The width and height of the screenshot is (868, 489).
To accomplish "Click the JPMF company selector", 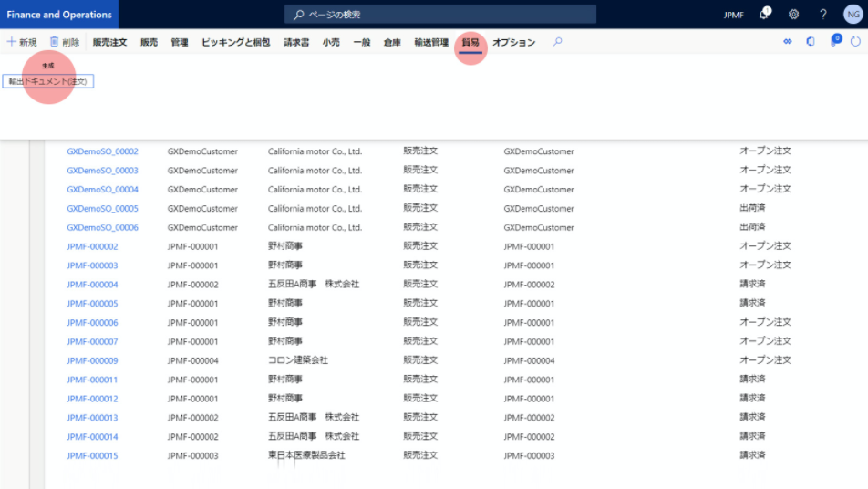I will 733,15.
